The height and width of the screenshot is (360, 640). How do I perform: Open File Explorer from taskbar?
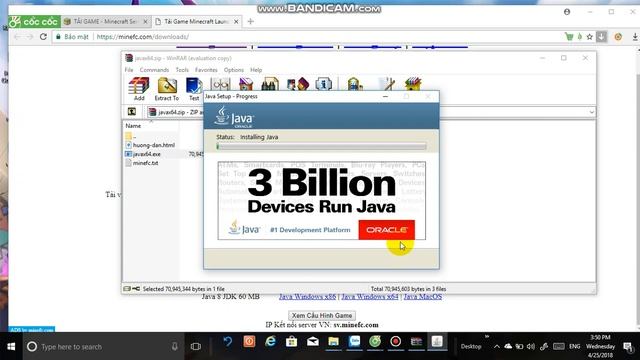[x=333, y=342]
